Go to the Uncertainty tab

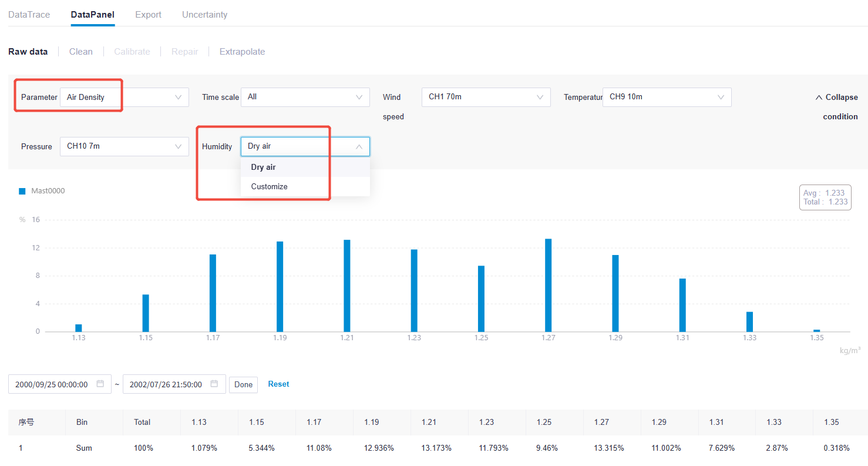[204, 15]
